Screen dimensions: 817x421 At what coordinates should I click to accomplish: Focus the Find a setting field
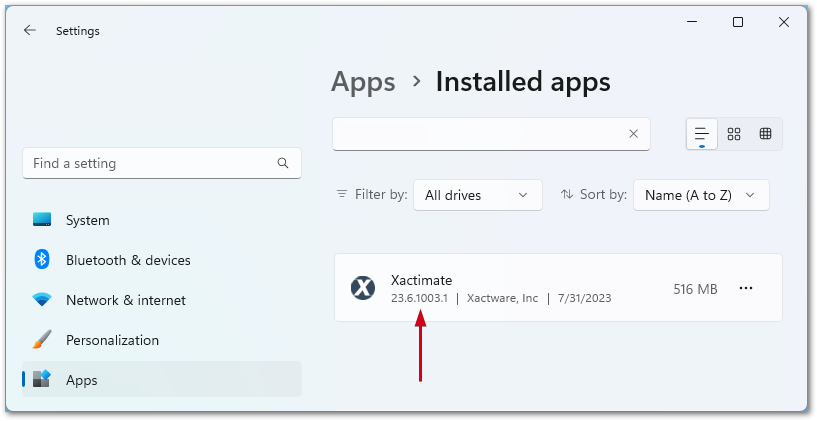tap(162, 163)
